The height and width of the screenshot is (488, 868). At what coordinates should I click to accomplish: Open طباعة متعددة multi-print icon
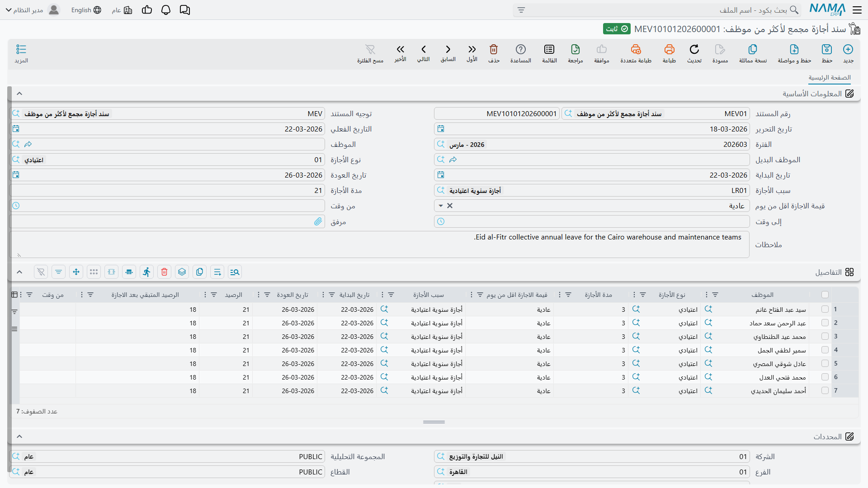coord(636,49)
